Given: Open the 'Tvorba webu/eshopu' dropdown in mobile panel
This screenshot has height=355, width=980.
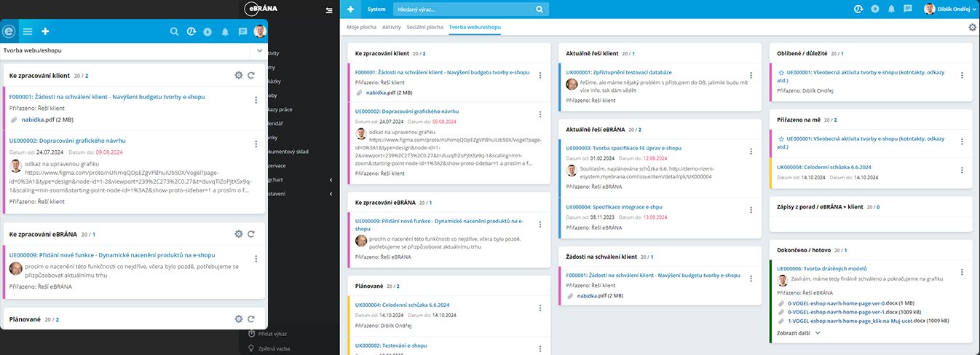Looking at the screenshot, I should point(259,51).
